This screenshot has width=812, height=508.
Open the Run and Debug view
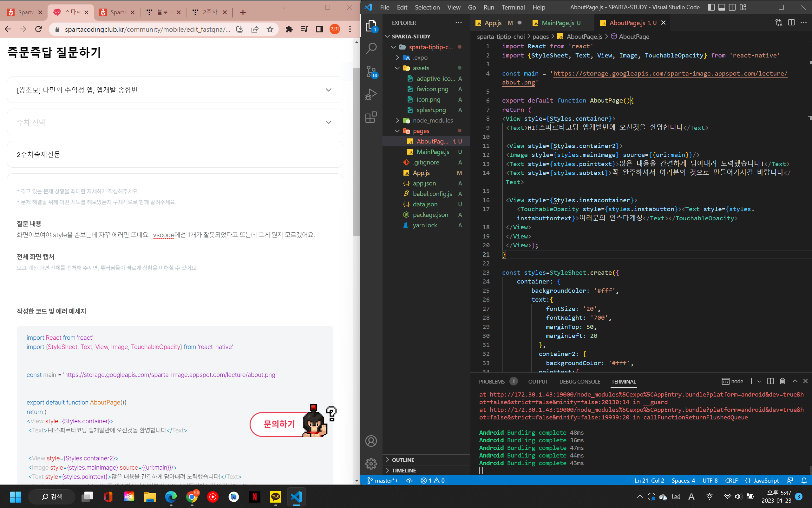371,94
